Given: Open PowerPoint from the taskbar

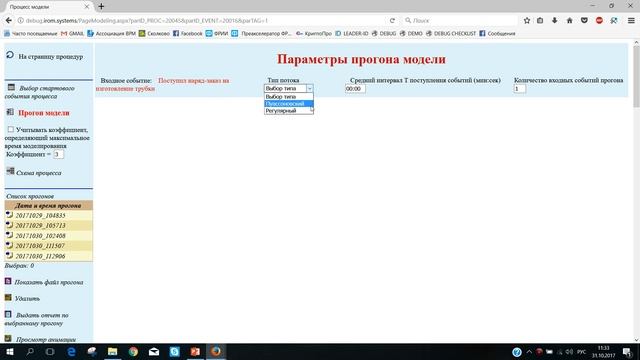Looking at the screenshot, I should click(x=195, y=351).
